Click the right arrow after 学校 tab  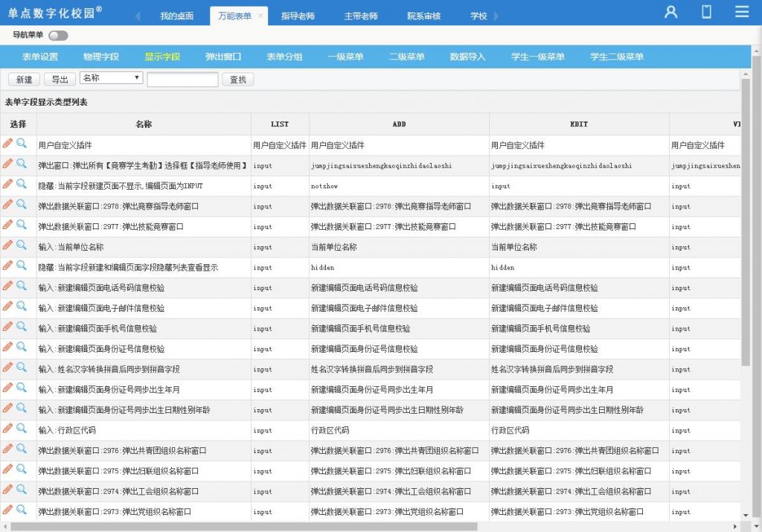496,16
